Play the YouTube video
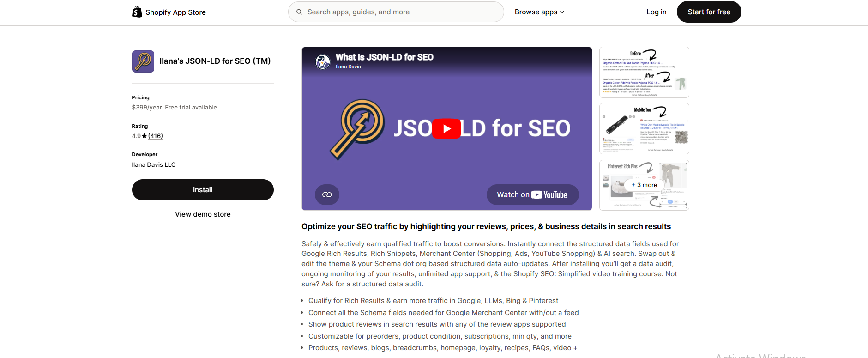The height and width of the screenshot is (358, 868). (446, 128)
